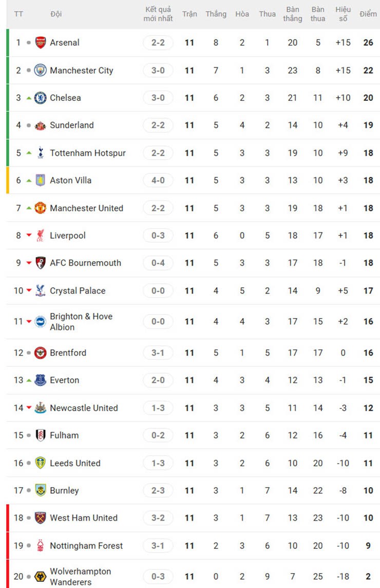Viewport: 380px width, 588px height.
Task: Open West Ham United's 3-2 result badge
Action: [x=158, y=518]
